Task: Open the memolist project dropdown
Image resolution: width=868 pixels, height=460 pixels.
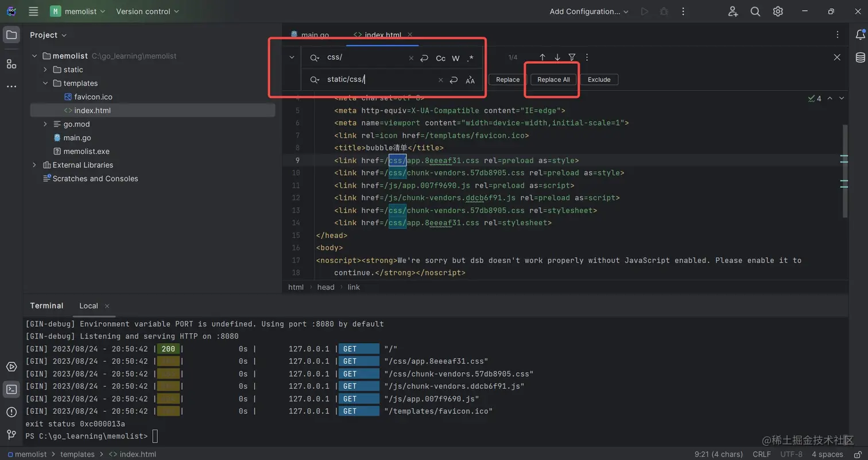Action: point(78,11)
